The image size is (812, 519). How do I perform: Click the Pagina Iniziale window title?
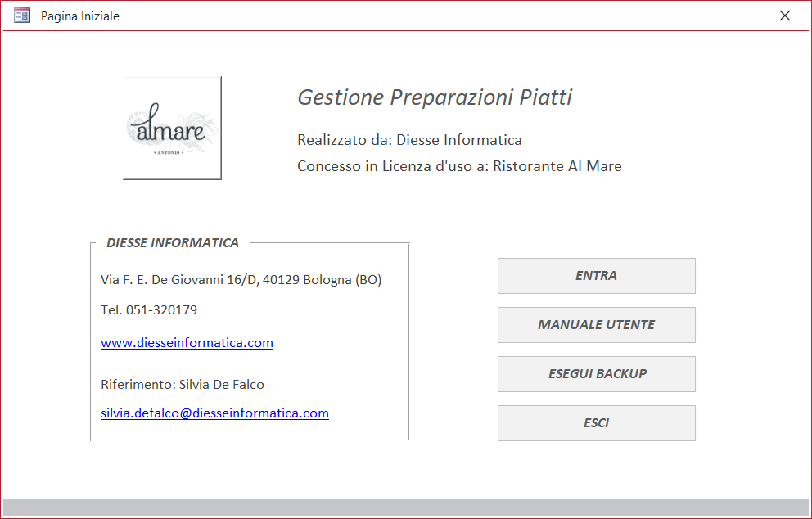coord(80,16)
